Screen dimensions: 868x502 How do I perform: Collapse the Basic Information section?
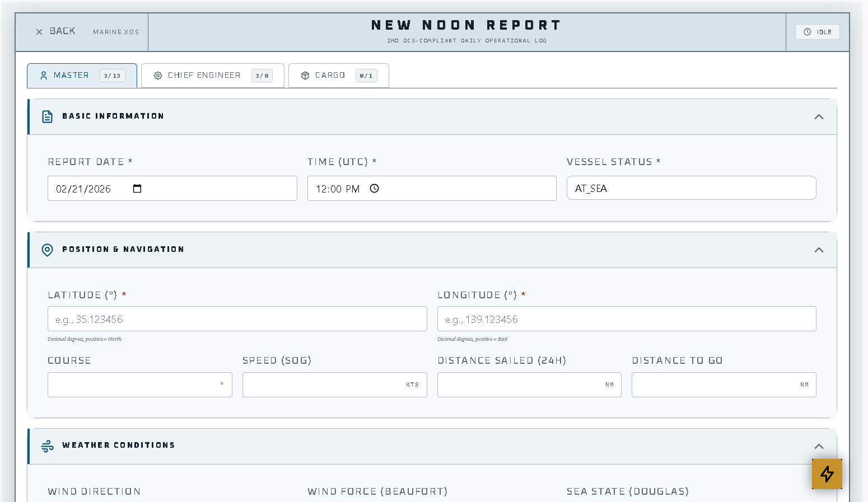[x=819, y=116]
